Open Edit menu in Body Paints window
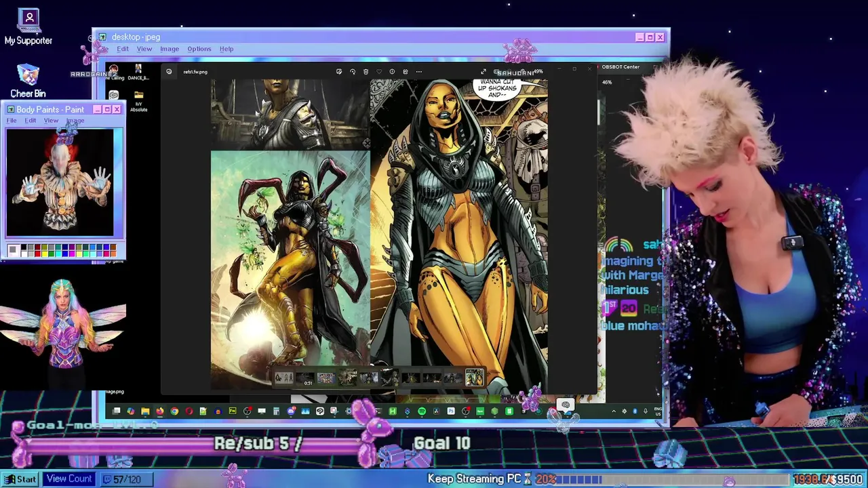This screenshot has width=868, height=488. pyautogui.click(x=31, y=121)
